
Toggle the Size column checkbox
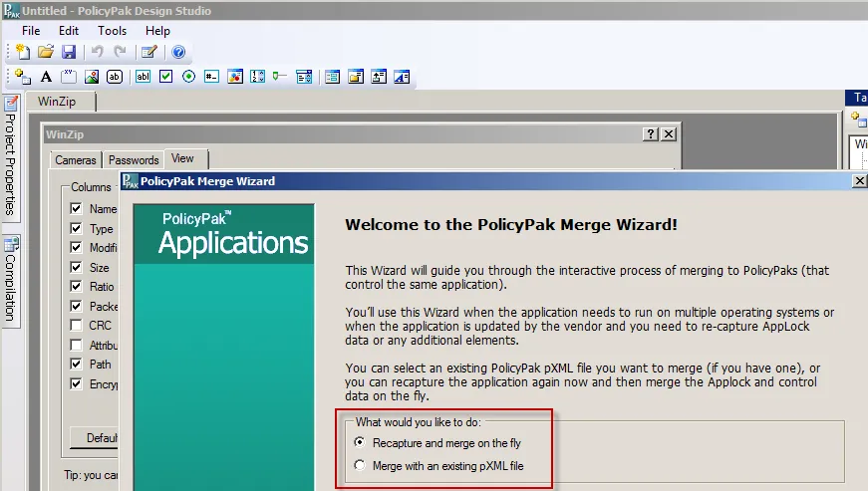pyautogui.click(x=76, y=267)
